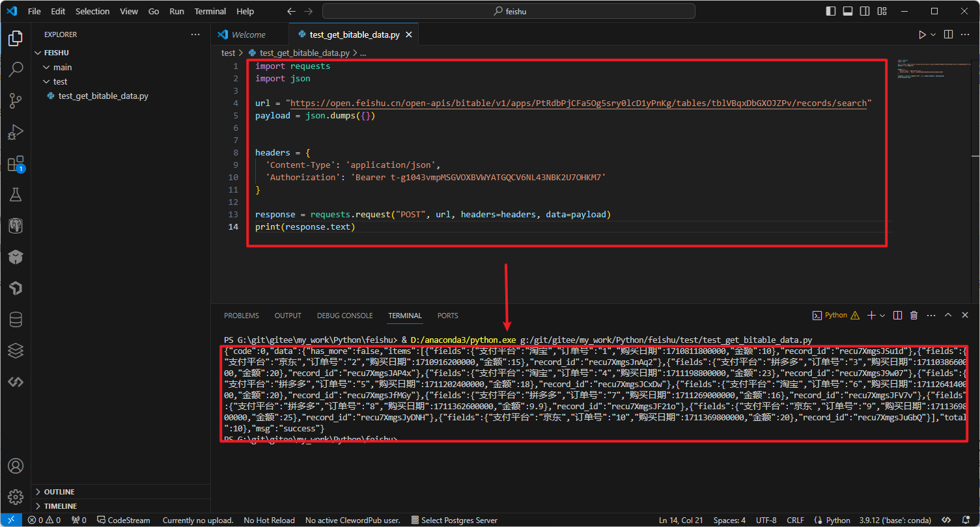
Task: Toggle the primary side bar
Action: (x=831, y=11)
